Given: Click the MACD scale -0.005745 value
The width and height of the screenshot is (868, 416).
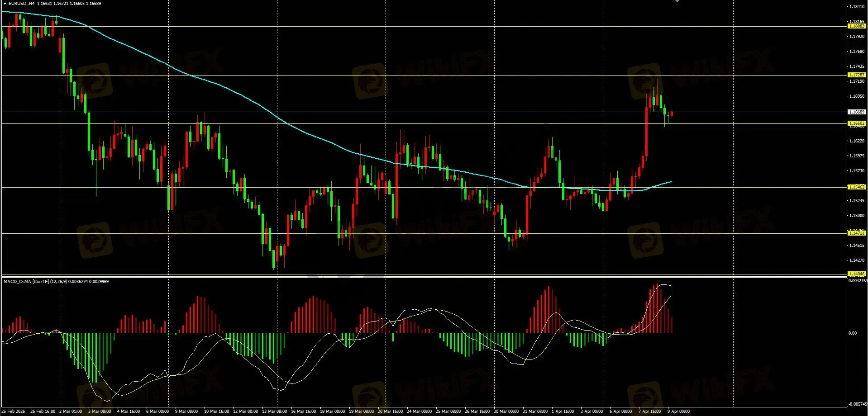Looking at the screenshot, I should coord(858,404).
